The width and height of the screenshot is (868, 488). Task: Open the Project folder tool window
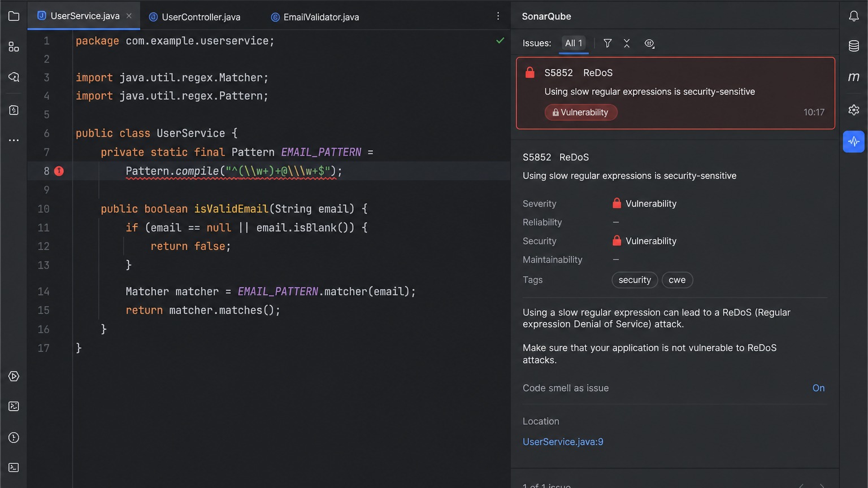(14, 16)
